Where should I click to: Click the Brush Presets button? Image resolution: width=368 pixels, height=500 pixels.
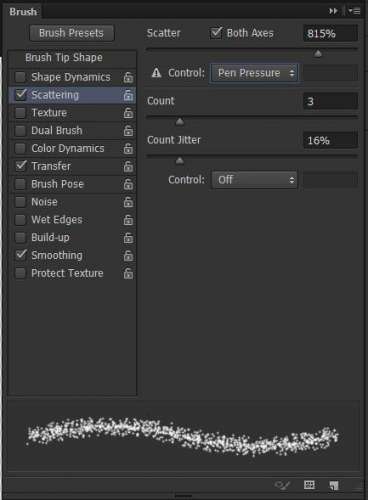[72, 33]
